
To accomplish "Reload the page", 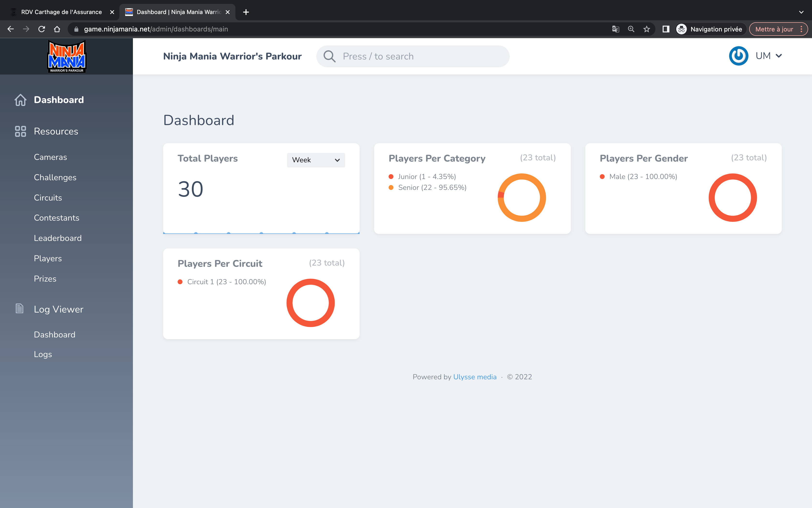I will (x=42, y=29).
